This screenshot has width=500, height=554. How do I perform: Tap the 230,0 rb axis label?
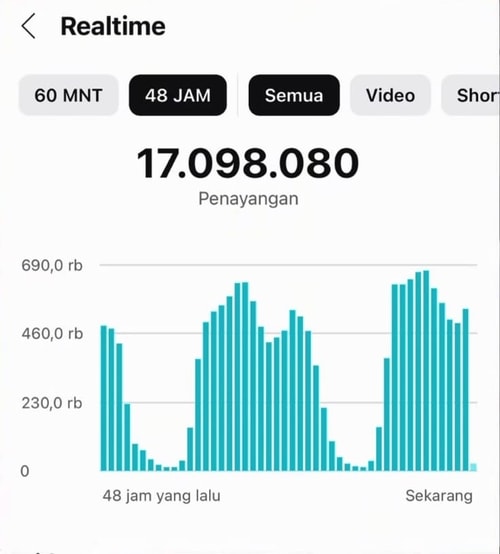[x=52, y=403]
